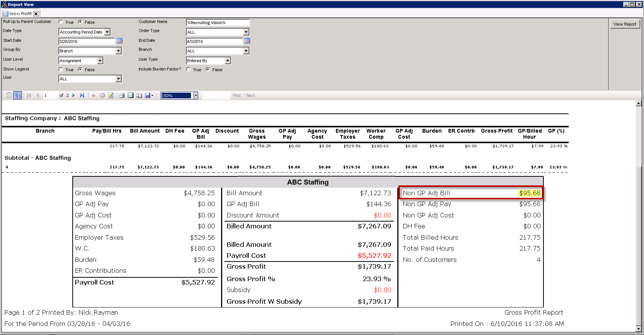
Task: Click Gross Profit W Subsidy $1,739.17 value
Action: pyautogui.click(x=374, y=301)
